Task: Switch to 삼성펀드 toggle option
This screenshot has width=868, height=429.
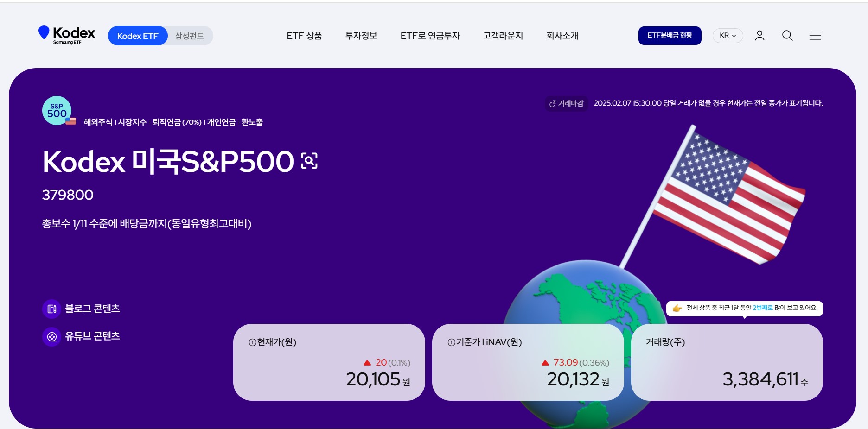Action: pos(190,36)
